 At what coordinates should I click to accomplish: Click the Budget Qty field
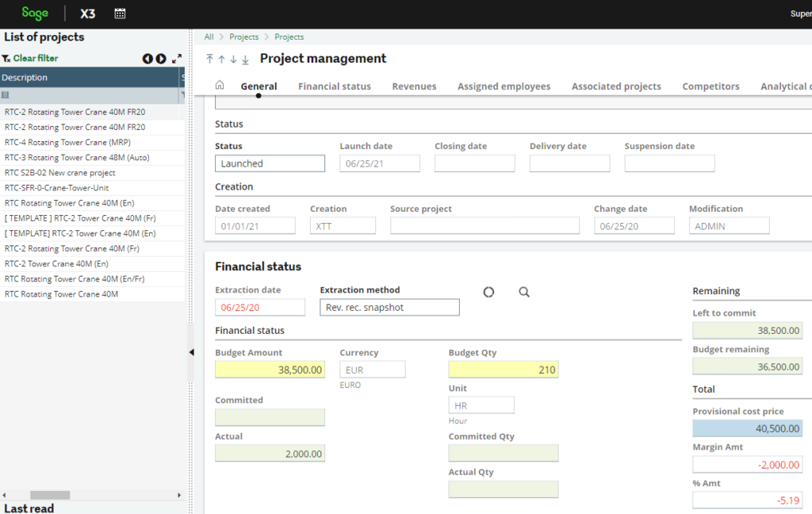point(504,370)
